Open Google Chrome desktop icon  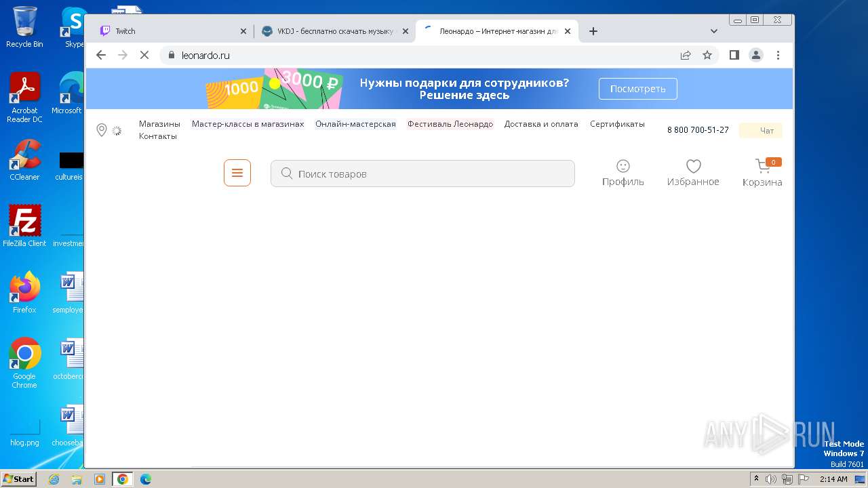24,363
